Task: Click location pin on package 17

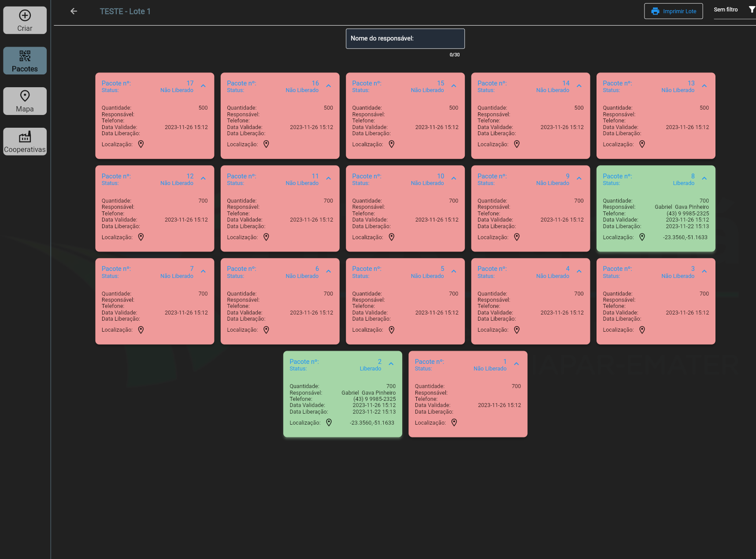Action: [x=141, y=144]
